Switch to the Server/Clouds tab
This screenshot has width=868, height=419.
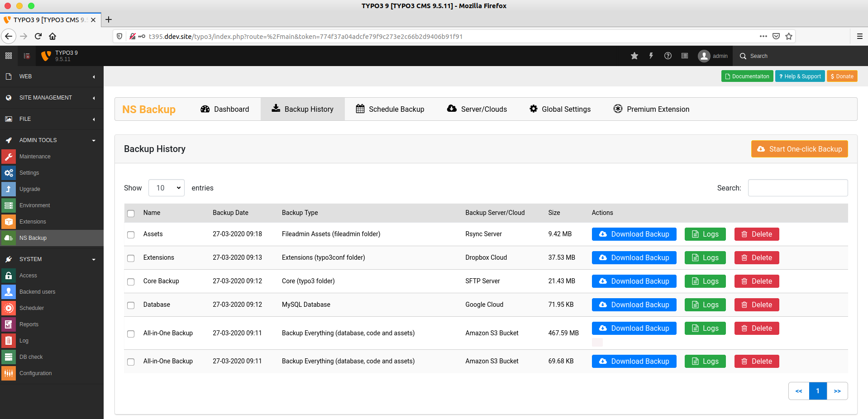click(477, 109)
